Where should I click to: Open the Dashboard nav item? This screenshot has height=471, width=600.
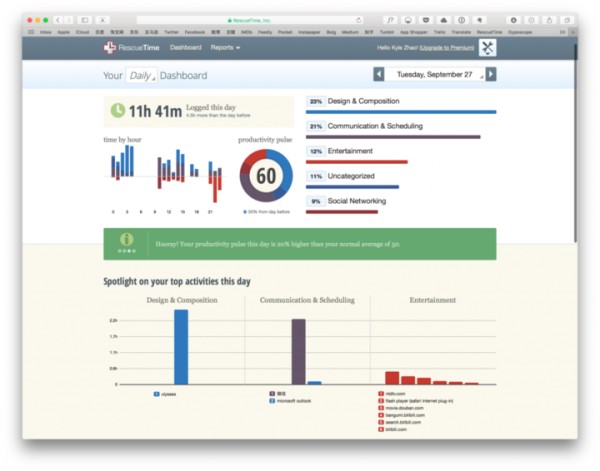click(186, 47)
